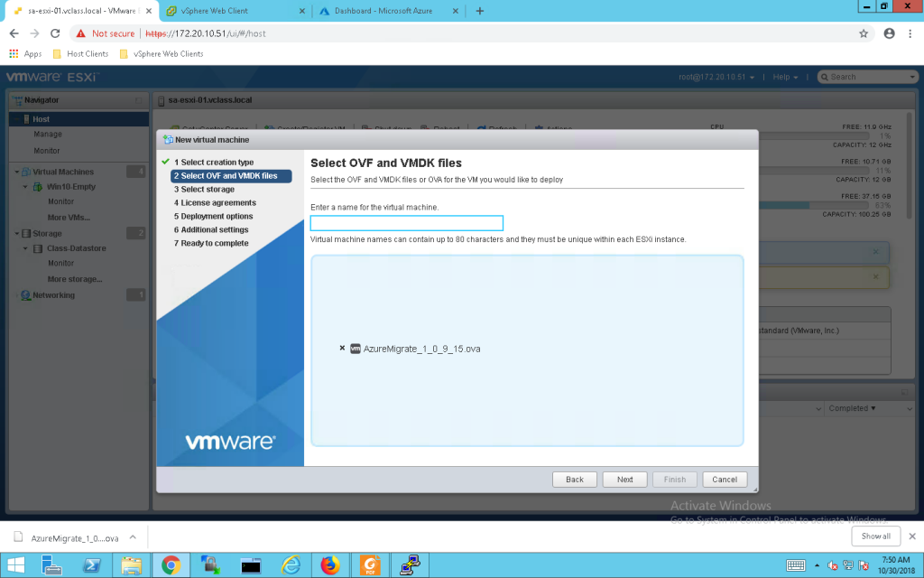The height and width of the screenshot is (578, 924).
Task: Click the Not secure warning icon
Action: 80,33
